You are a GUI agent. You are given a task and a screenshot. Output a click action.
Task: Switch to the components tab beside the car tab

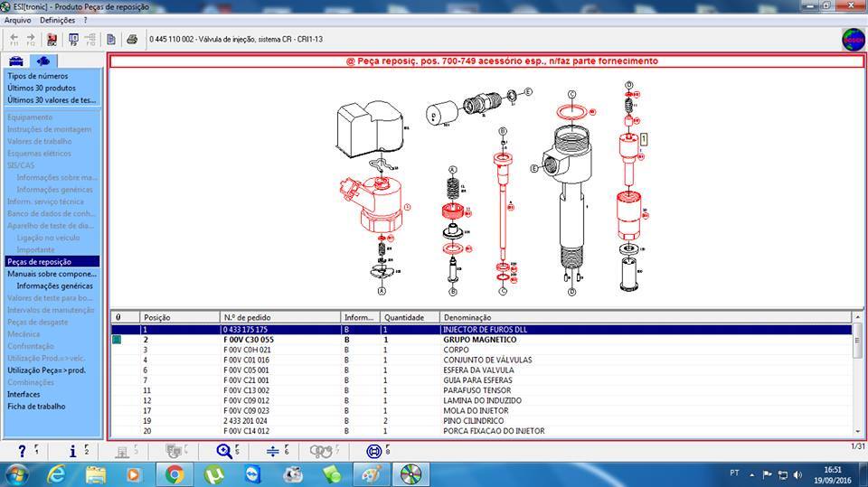(43, 61)
